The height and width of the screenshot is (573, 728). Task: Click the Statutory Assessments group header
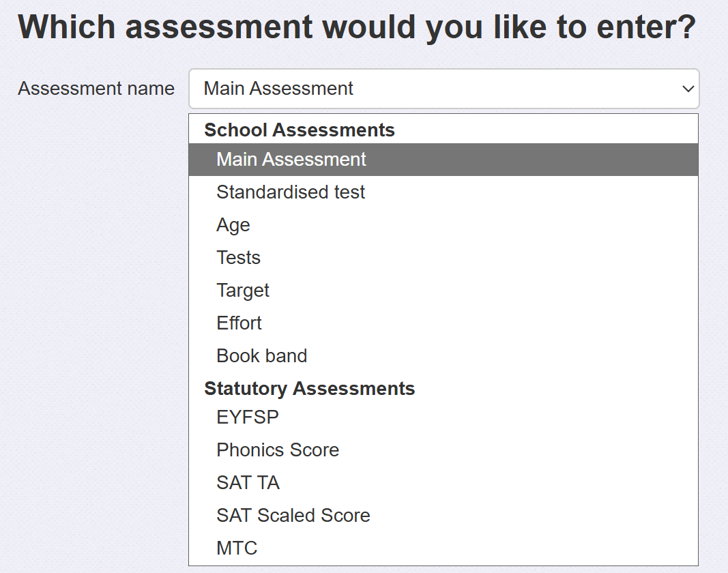310,389
